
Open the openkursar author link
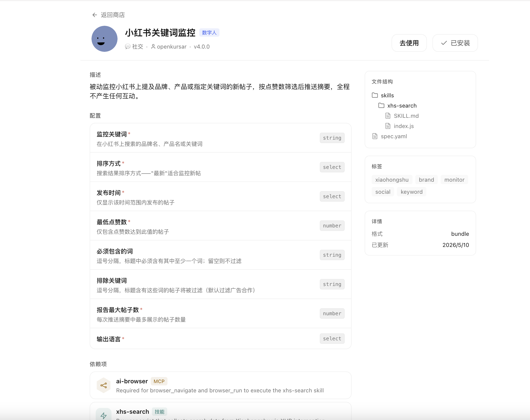coord(172,46)
